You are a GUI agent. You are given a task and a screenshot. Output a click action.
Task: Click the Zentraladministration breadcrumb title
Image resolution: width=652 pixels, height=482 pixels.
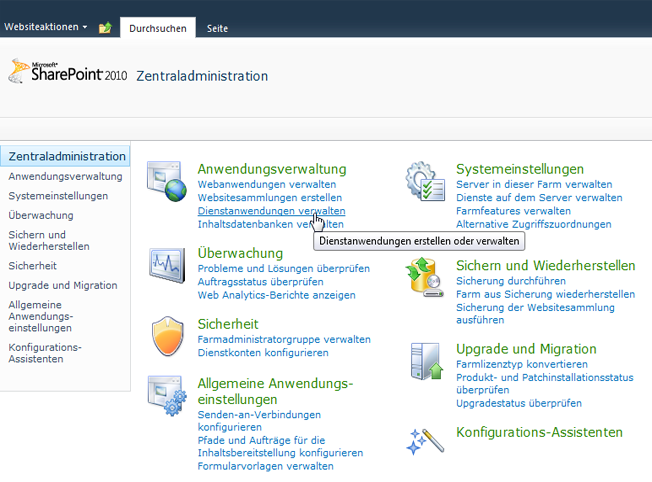(x=202, y=76)
